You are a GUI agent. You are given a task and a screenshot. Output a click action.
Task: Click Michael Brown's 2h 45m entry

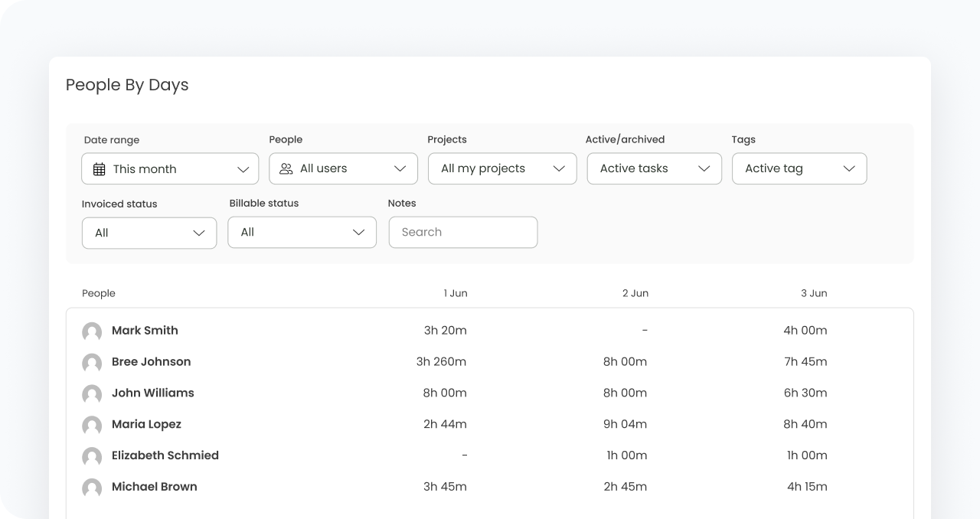625,487
